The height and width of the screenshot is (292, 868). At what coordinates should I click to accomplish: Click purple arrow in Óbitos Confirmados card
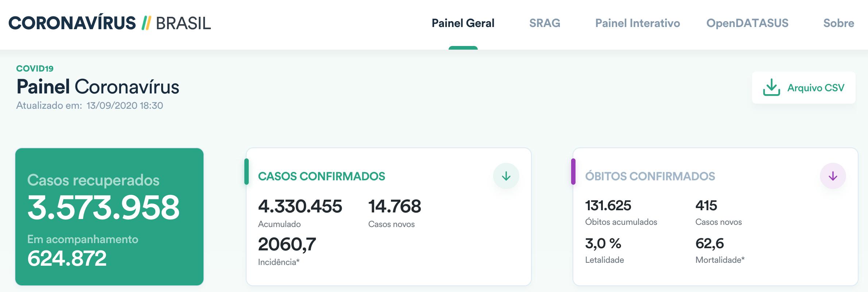tap(833, 176)
